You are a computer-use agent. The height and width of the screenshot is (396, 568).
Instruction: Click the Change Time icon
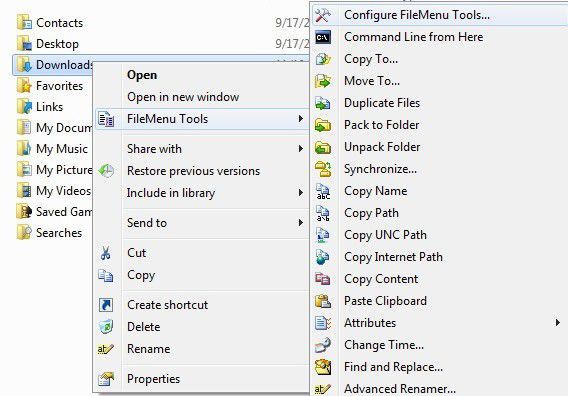(322, 345)
